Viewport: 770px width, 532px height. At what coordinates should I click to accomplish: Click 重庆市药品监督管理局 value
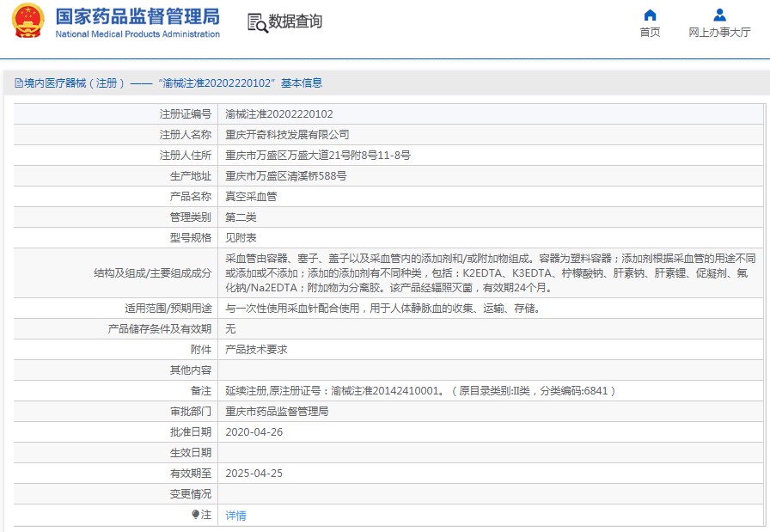[x=277, y=412]
